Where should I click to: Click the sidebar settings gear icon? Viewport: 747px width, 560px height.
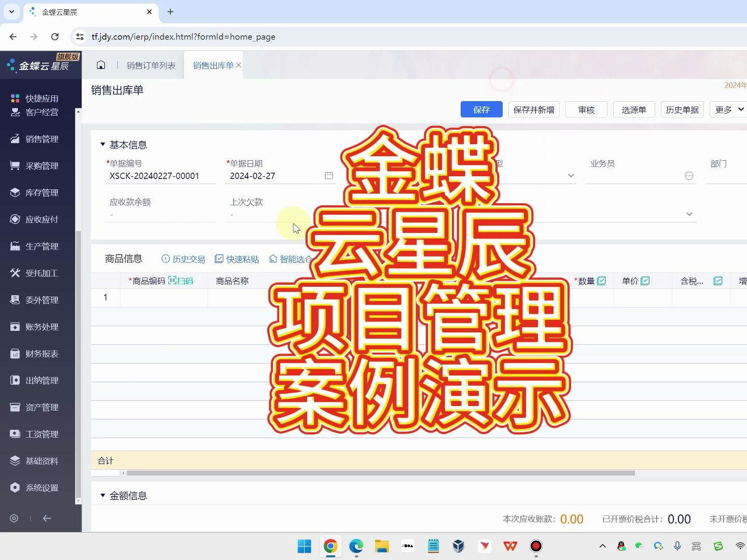click(14, 518)
